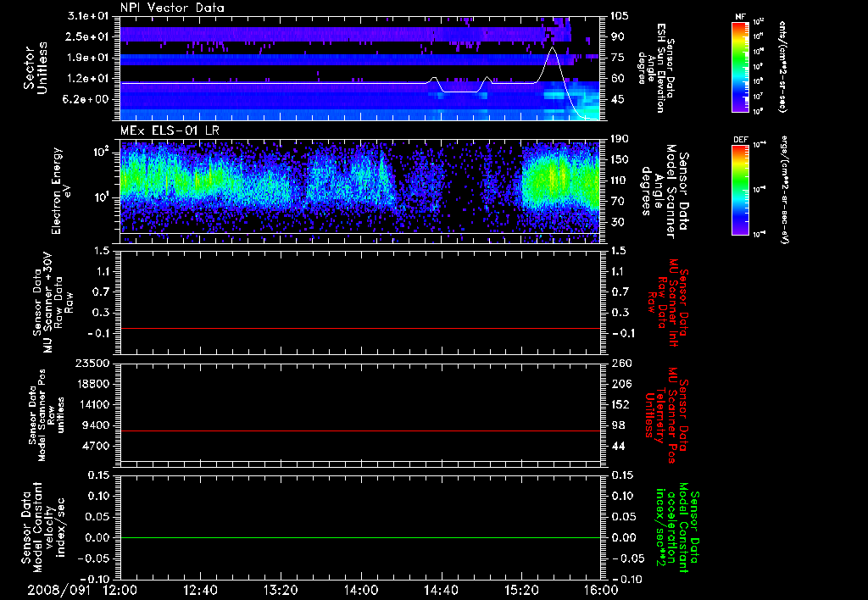Image resolution: width=868 pixels, height=600 pixels.
Task: Click the "3.1e+01" sector tick value
Action: [88, 16]
